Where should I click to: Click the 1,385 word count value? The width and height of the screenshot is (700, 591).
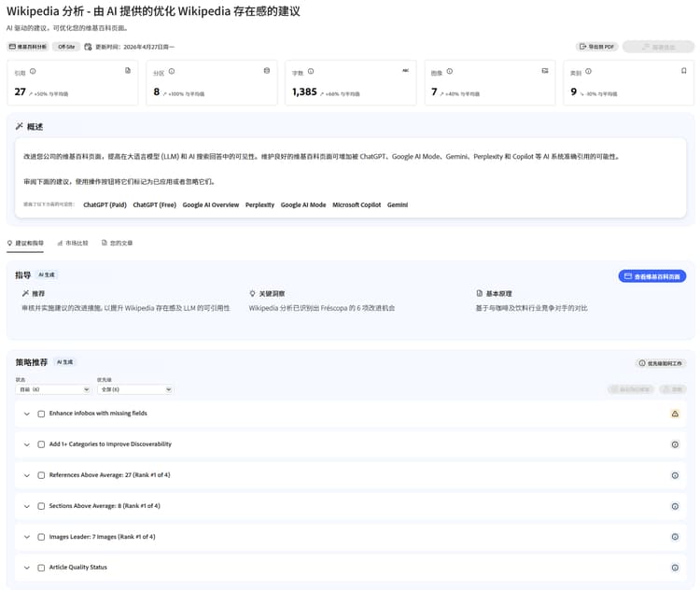click(x=304, y=91)
